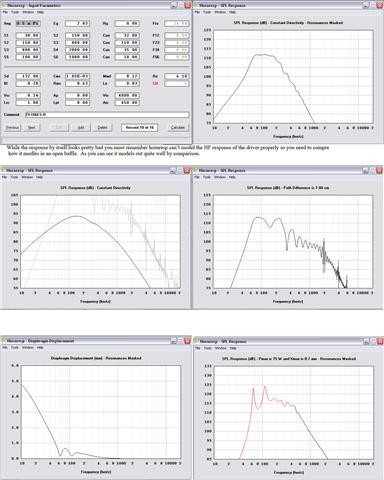The width and height of the screenshot is (384, 480).
Task: Click the red Pmax SPL response curve chart
Action: pos(293,412)
